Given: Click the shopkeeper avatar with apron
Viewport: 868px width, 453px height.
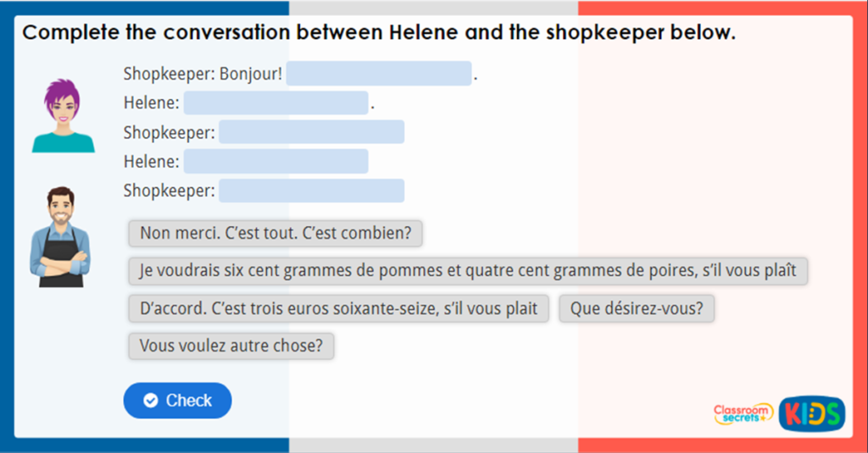Looking at the screenshot, I should click(x=60, y=236).
